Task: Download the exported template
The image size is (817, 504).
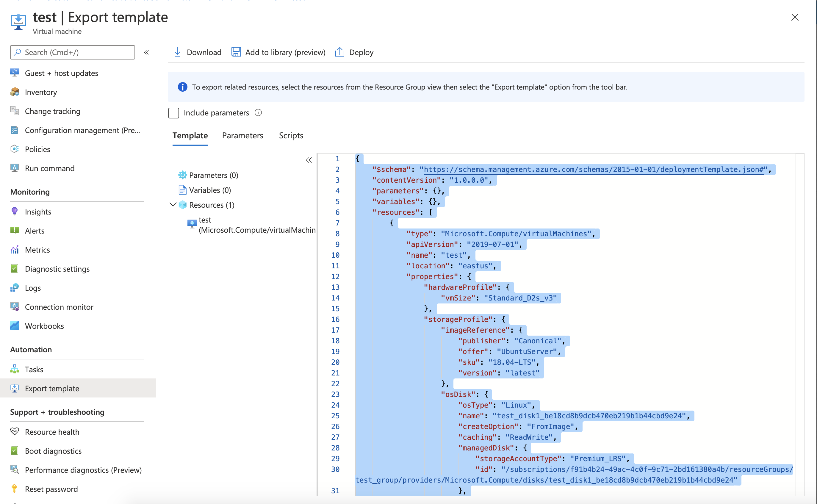Action: (x=197, y=52)
